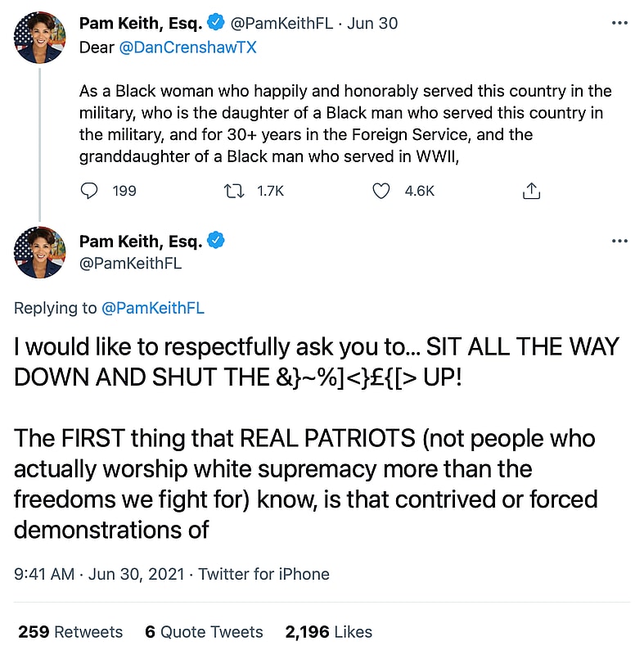The image size is (644, 655).
Task: Click the retweet icon on first tweet
Action: click(233, 191)
